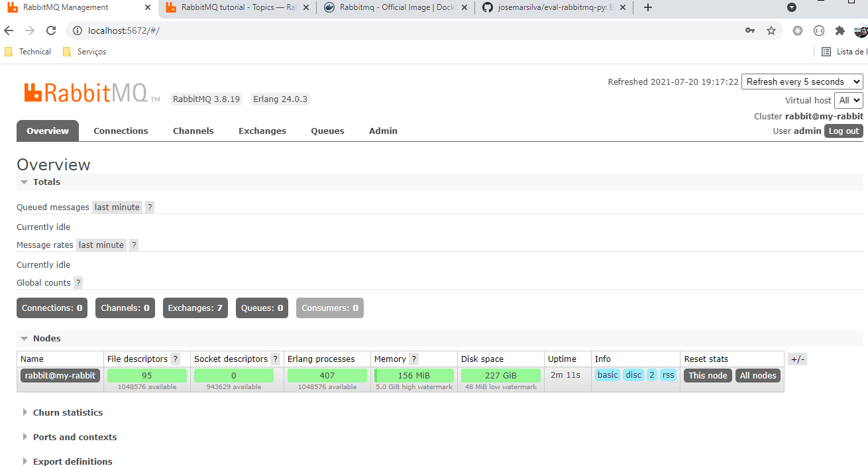The image size is (868, 468).
Task: Click the Channels: 0 count button
Action: 125,308
